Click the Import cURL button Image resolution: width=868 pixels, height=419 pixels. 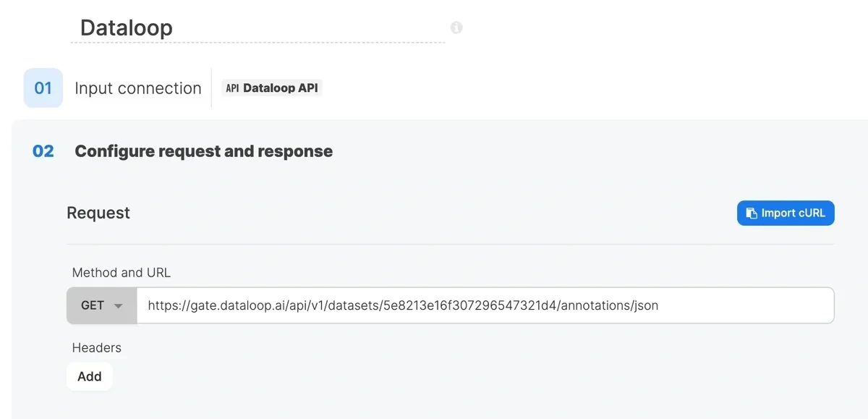[x=786, y=213]
